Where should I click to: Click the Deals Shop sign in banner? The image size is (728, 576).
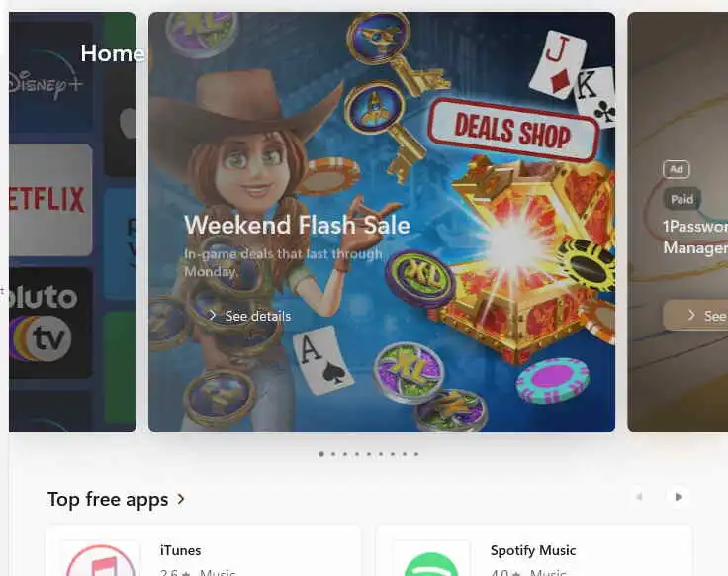(512, 130)
